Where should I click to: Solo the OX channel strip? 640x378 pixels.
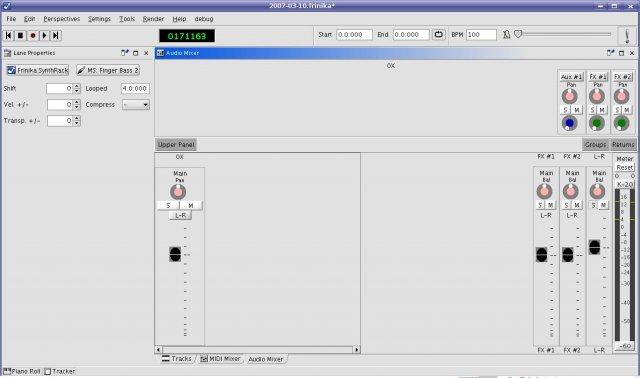[168, 205]
